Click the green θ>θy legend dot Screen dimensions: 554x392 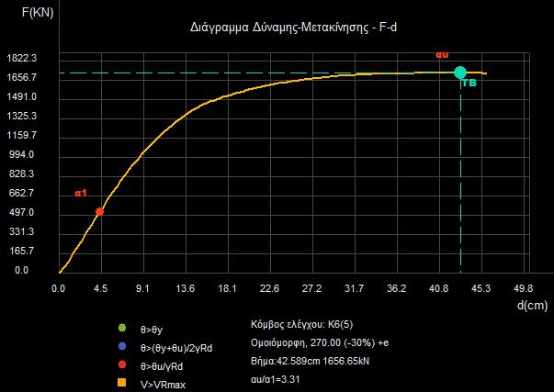pyautogui.click(x=122, y=328)
